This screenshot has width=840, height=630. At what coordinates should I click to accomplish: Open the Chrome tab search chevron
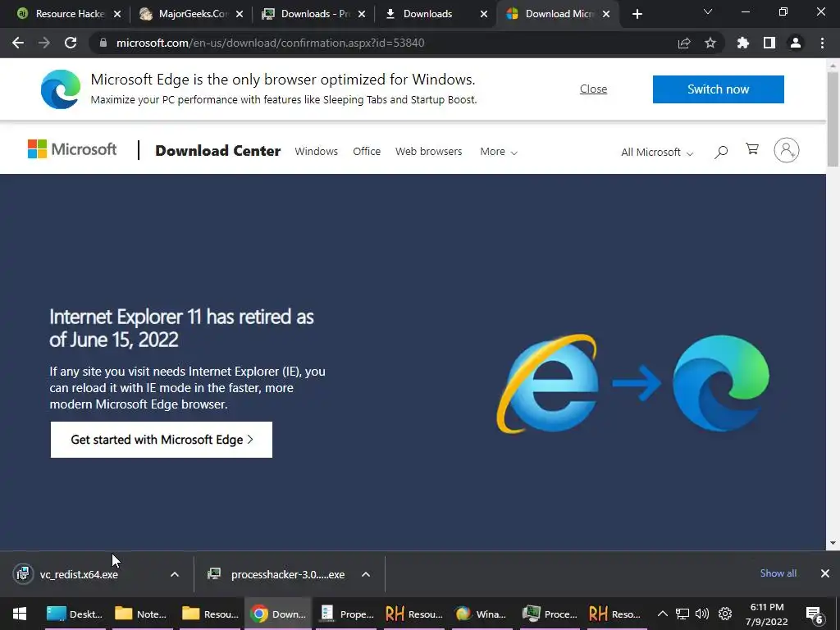click(x=708, y=11)
